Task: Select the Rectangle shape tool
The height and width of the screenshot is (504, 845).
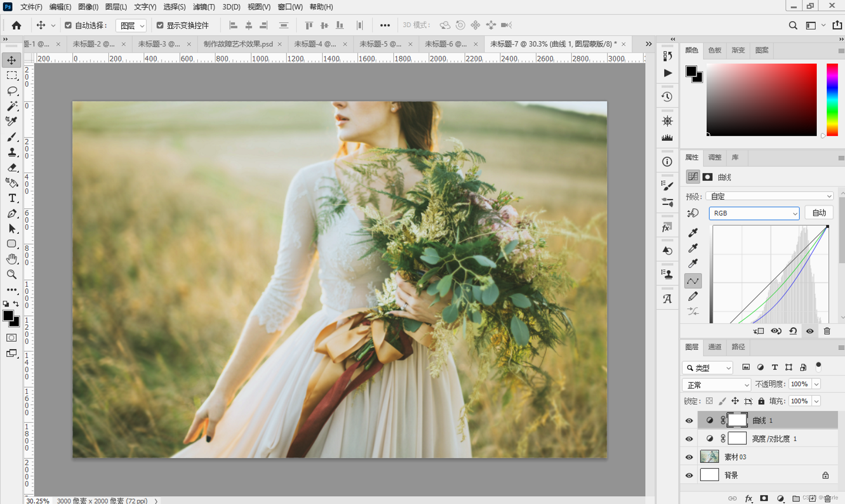Action: point(12,244)
